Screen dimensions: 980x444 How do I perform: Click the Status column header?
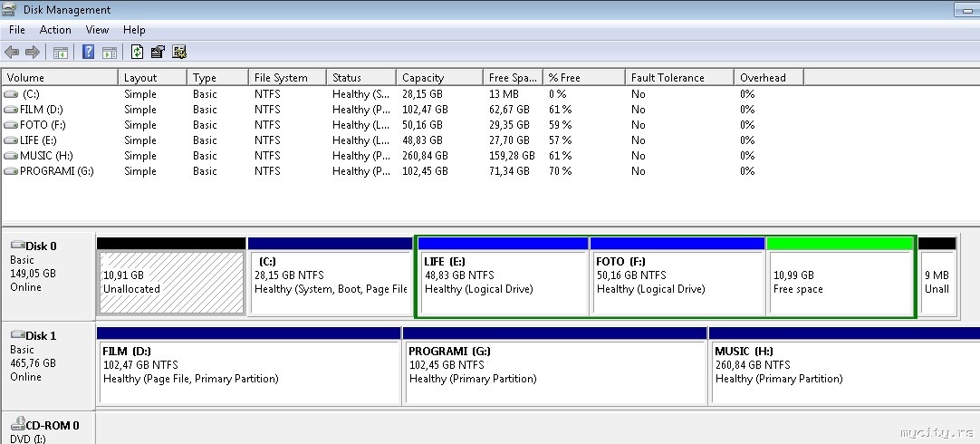(360, 78)
